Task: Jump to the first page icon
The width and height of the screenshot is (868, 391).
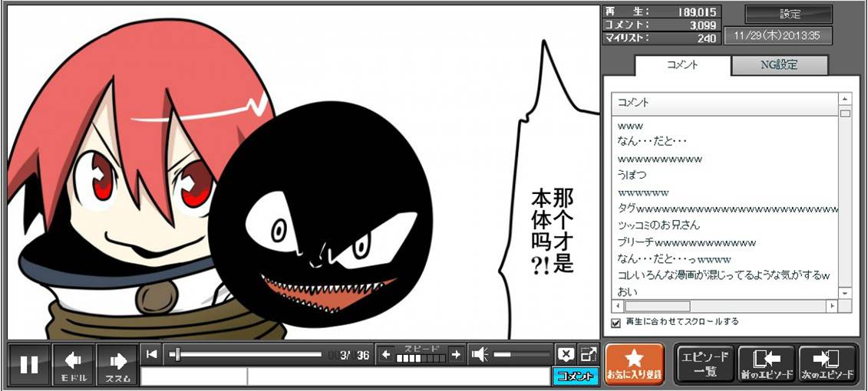Action: pyautogui.click(x=152, y=354)
